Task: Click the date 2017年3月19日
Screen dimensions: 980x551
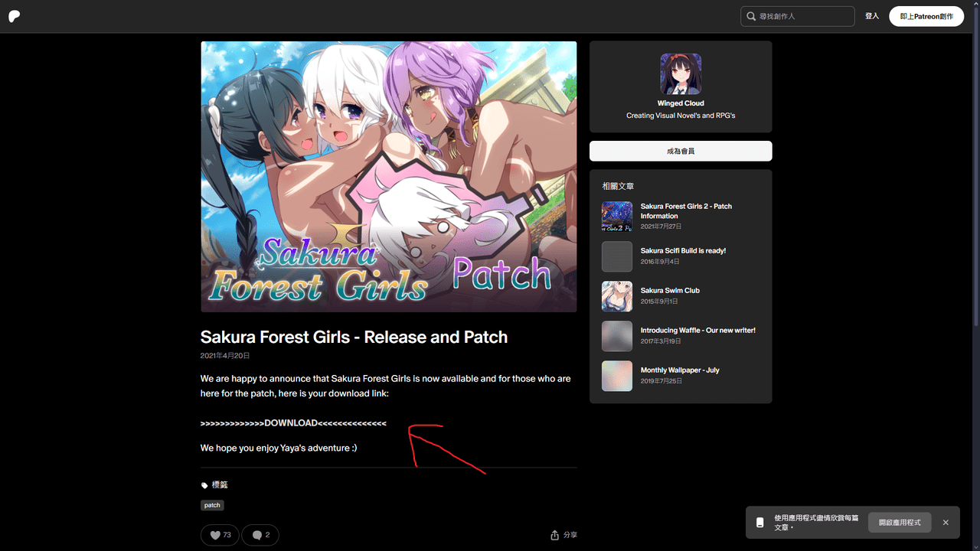Action: tap(661, 341)
